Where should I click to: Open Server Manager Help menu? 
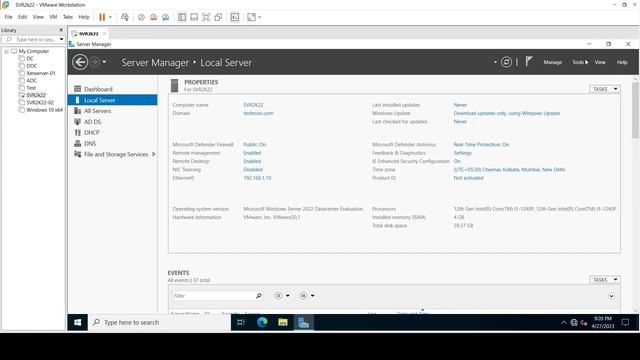pos(622,62)
